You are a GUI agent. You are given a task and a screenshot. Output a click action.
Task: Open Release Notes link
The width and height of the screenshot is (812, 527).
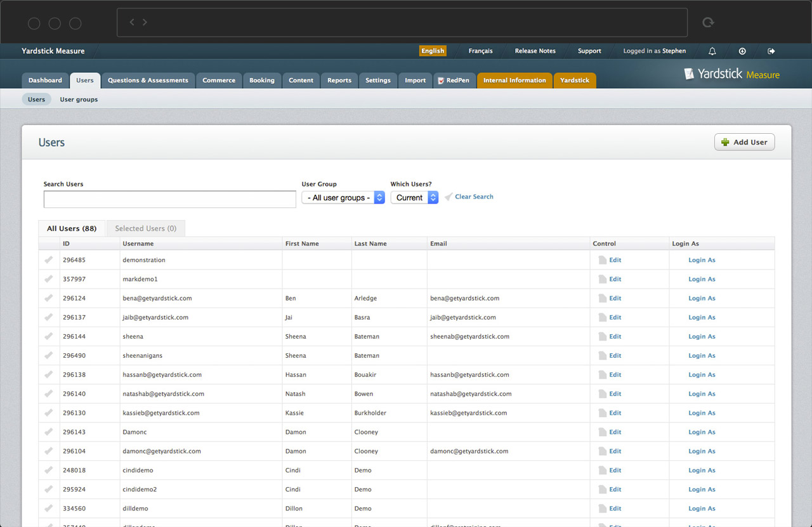coord(535,51)
